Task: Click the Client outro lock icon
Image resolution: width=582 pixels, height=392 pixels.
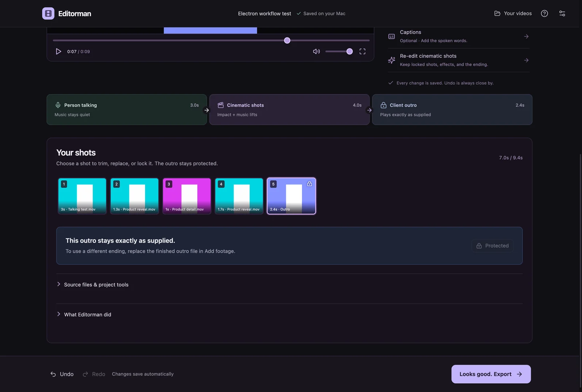Action: [x=383, y=105]
